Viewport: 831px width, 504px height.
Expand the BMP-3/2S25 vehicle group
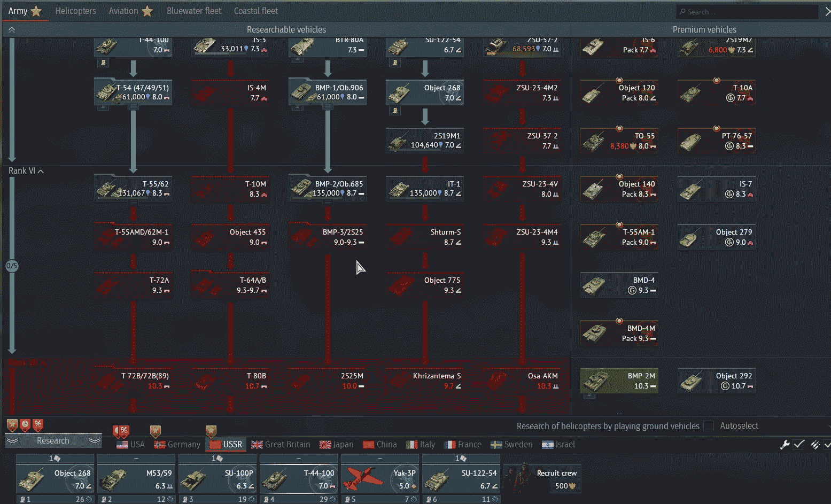[328, 237]
